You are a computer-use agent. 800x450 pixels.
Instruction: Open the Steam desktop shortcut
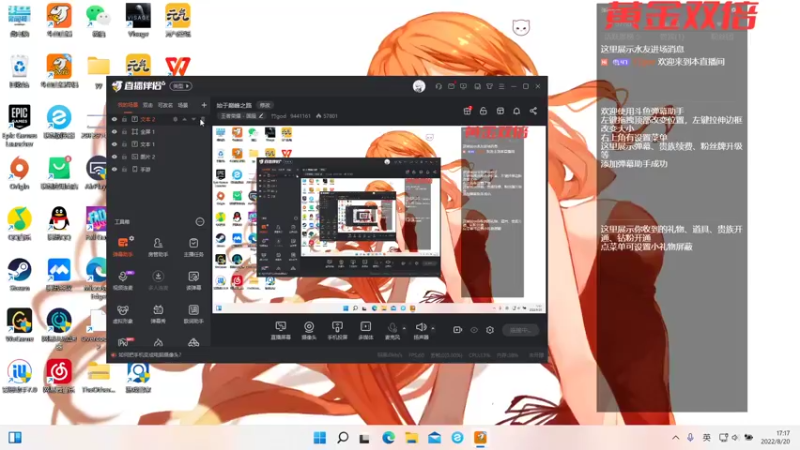point(19,275)
